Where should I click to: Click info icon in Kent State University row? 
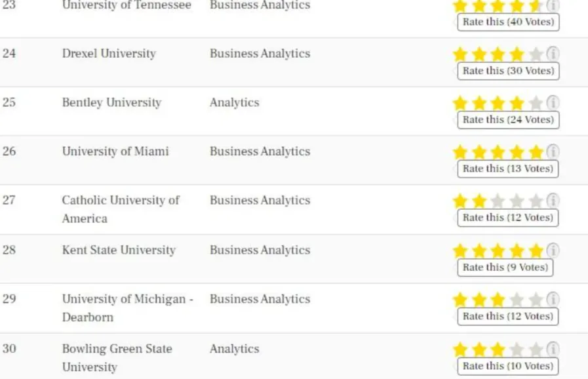(553, 250)
